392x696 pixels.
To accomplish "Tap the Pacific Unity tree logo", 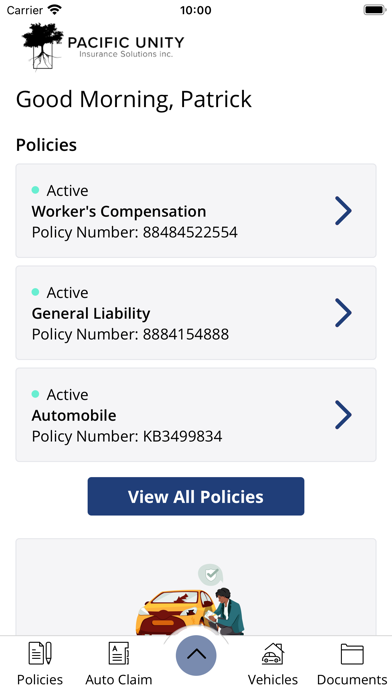I will coord(43,46).
